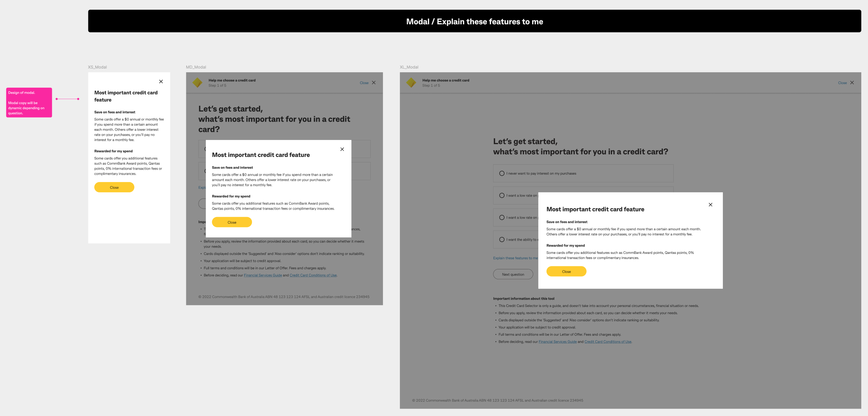Click 'Most important credit card feature' title in XS modal
868x416 pixels.
pyautogui.click(x=126, y=96)
